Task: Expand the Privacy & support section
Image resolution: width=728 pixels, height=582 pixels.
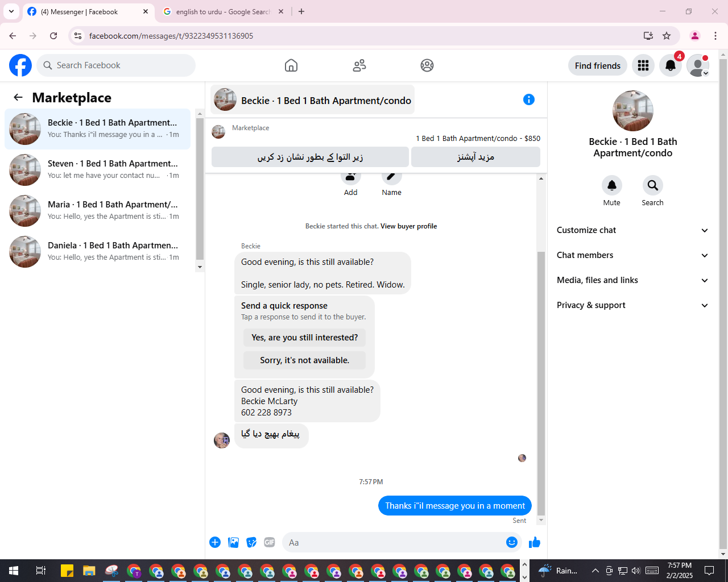Action: point(632,305)
